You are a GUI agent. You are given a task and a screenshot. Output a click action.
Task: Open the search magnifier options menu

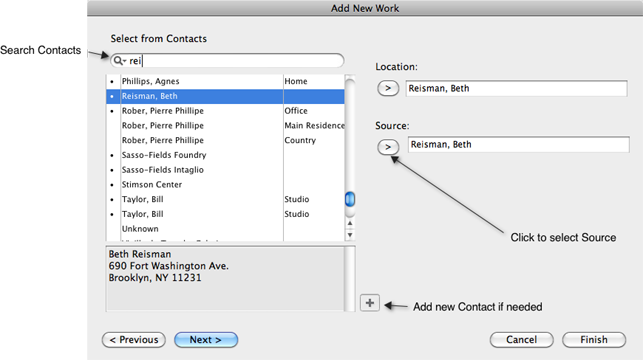[119, 61]
